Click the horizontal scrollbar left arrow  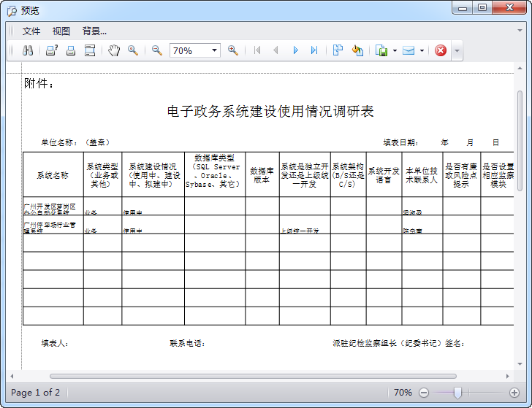12,376
